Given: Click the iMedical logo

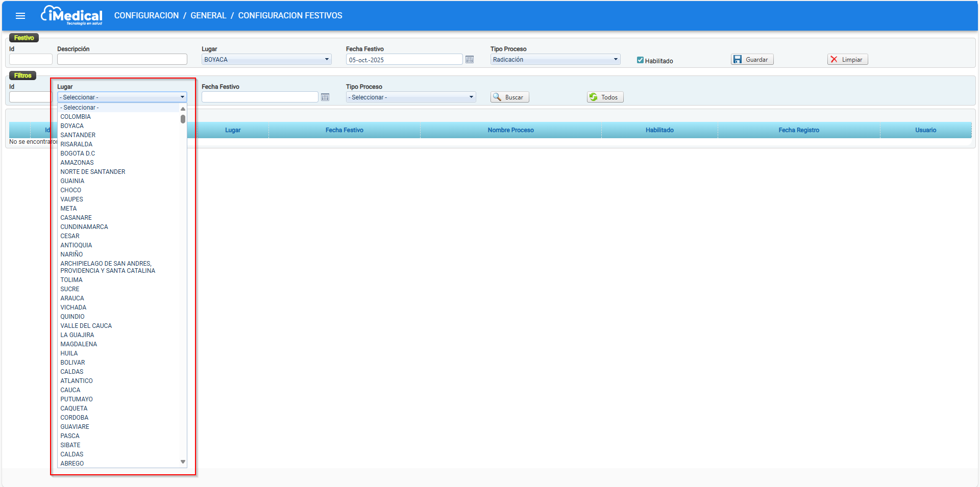Looking at the screenshot, I should (72, 15).
